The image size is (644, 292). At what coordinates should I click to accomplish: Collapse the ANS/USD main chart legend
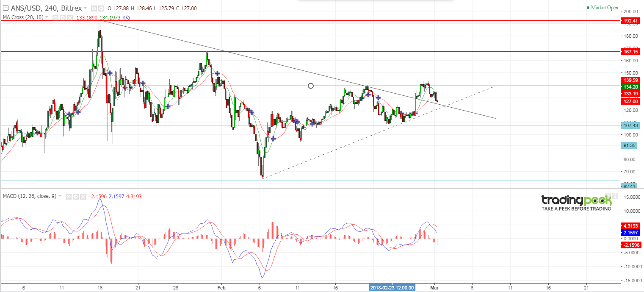(x=6, y=8)
